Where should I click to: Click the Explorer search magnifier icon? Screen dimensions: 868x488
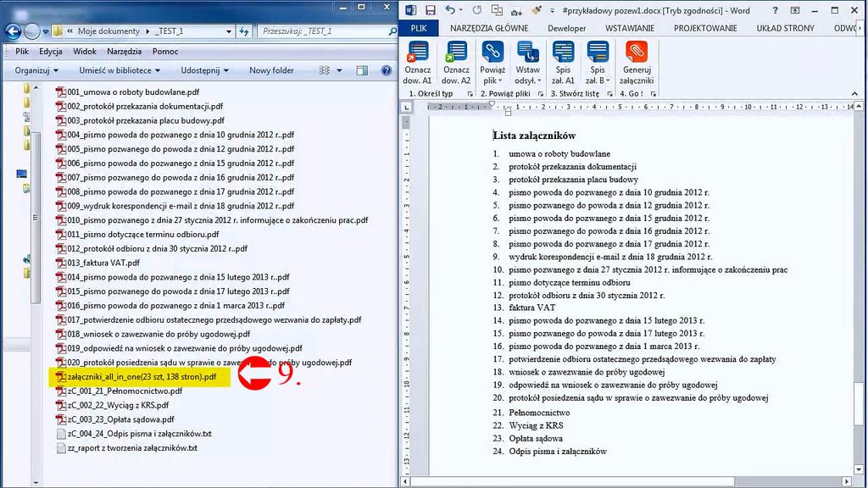point(392,31)
